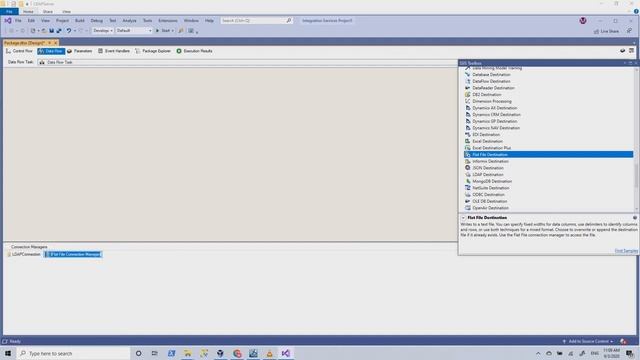640x360 pixels.
Task: Open the VLC taskbar icon
Action: tap(269, 353)
